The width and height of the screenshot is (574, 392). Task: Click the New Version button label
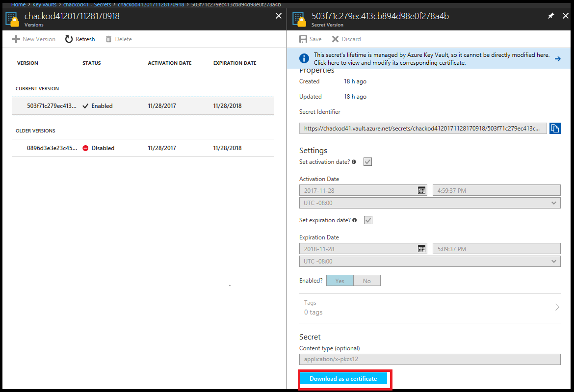pos(39,39)
